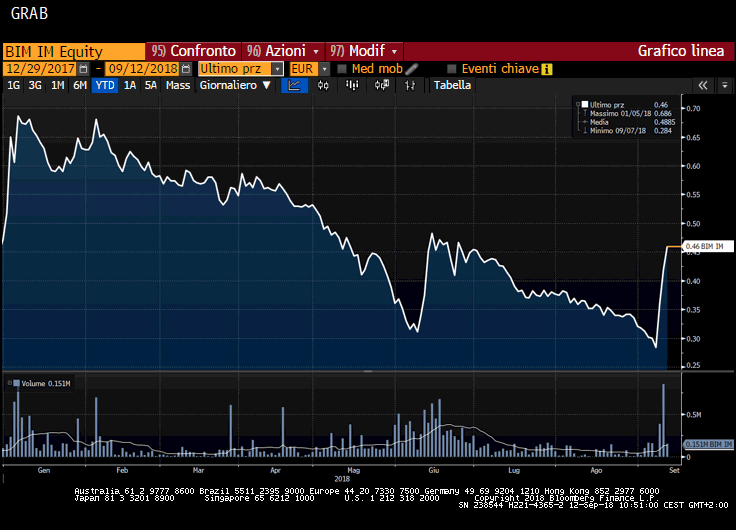Open the start date calendar picker

pos(84,69)
